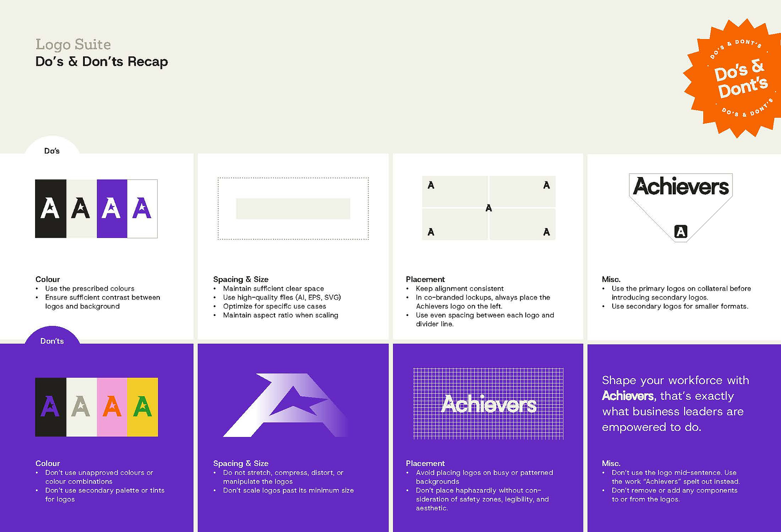This screenshot has width=781, height=532.
Task: Click 'Use the primary logos on collateral' bullet
Action: coord(681,293)
